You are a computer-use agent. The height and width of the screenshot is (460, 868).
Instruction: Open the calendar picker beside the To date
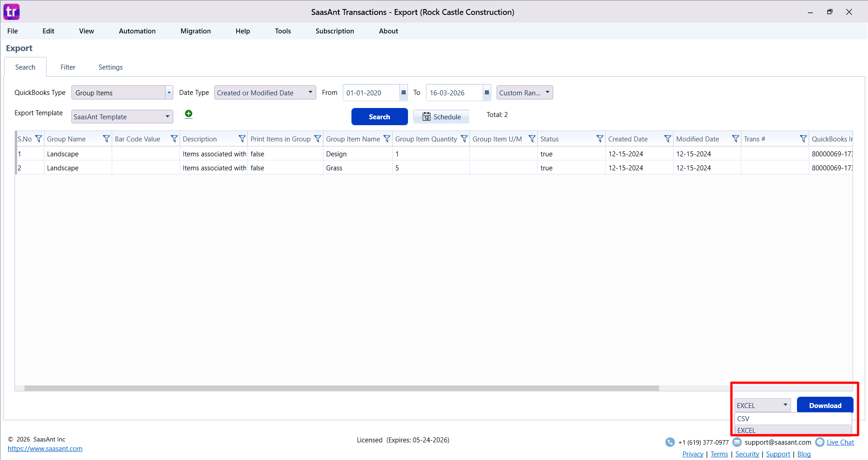486,93
